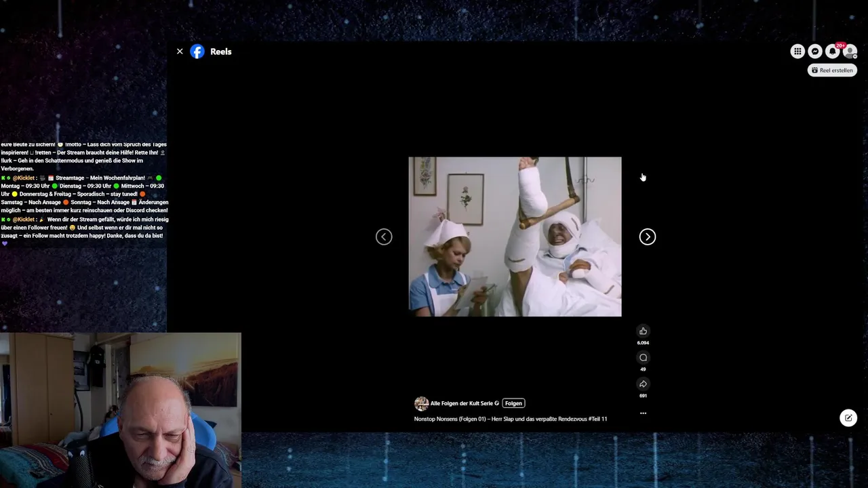Click the like count 6.094
The height and width of the screenshot is (488, 868).
tap(643, 343)
